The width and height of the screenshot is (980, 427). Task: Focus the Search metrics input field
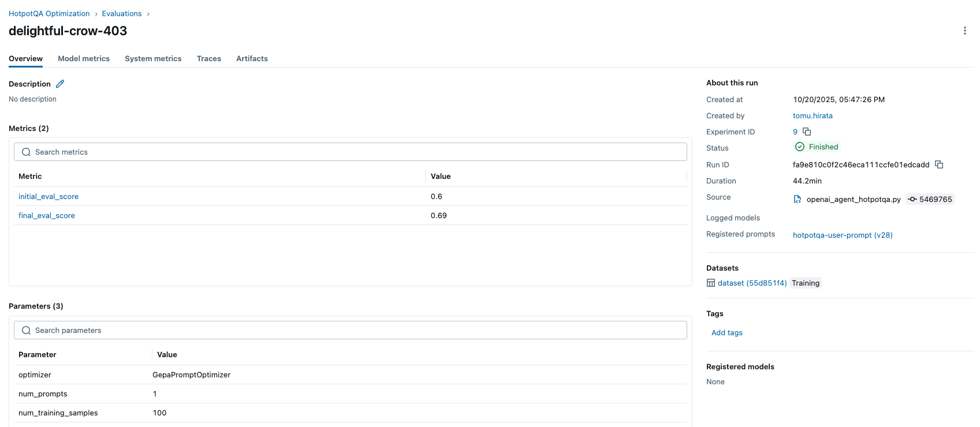click(350, 152)
